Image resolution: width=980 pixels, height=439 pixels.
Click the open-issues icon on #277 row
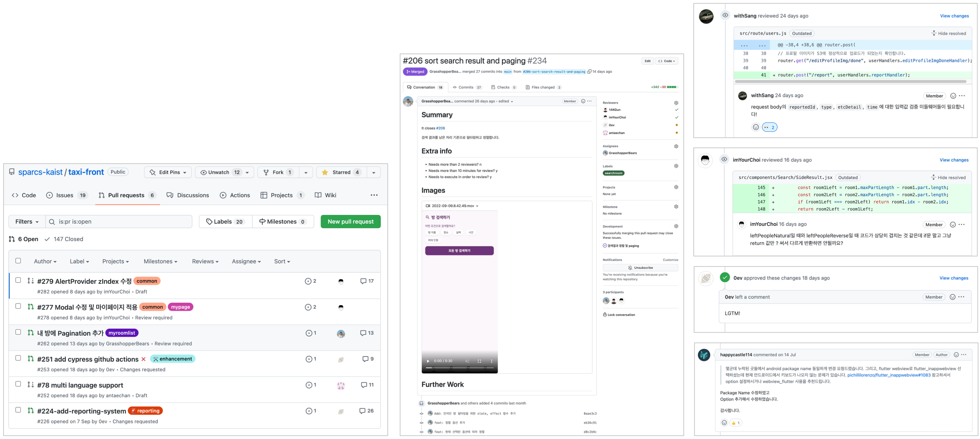tap(308, 307)
